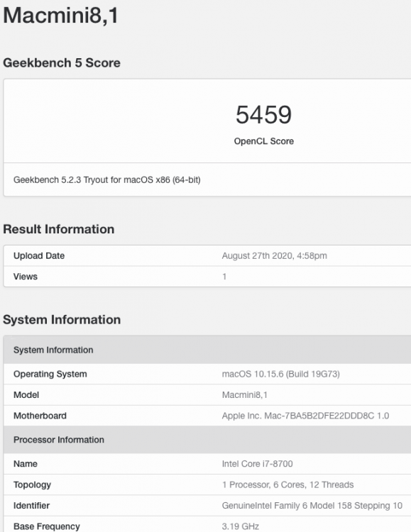Image resolution: width=411 pixels, height=532 pixels.
Task: Click the Model label
Action: 26,395
